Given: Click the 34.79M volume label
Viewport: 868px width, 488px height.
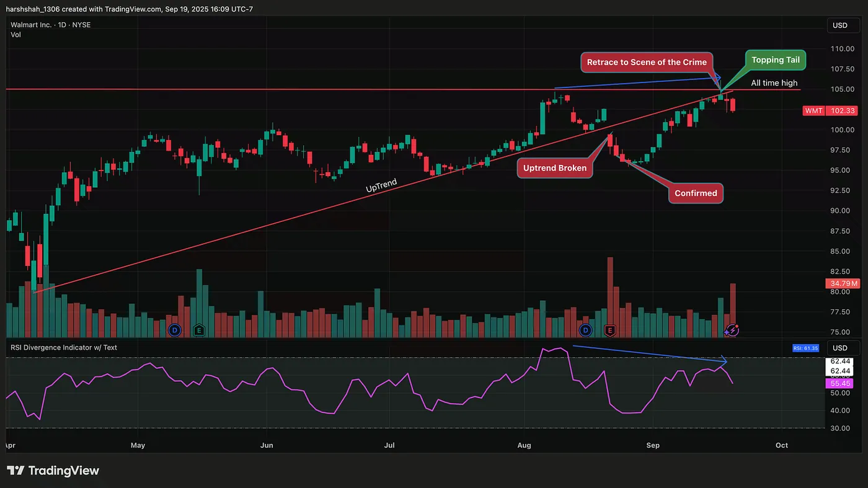Looking at the screenshot, I should pos(842,283).
